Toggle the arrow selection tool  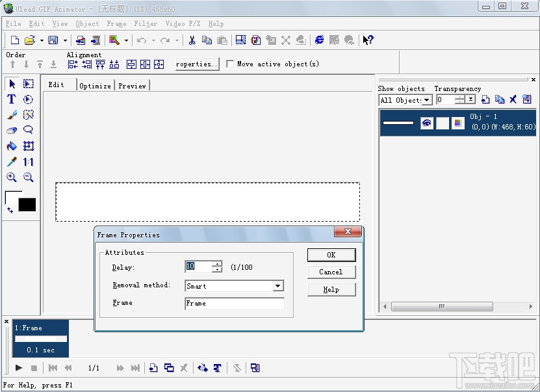click(12, 84)
